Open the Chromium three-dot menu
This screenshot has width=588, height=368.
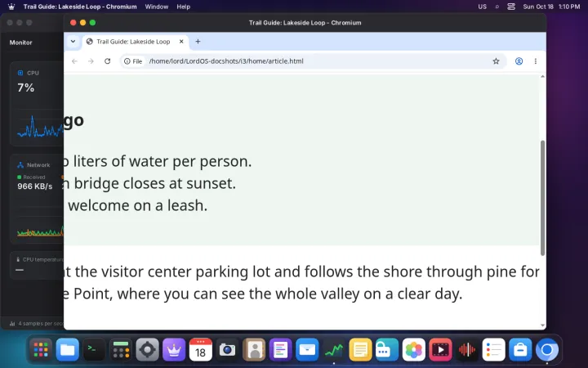point(536,61)
